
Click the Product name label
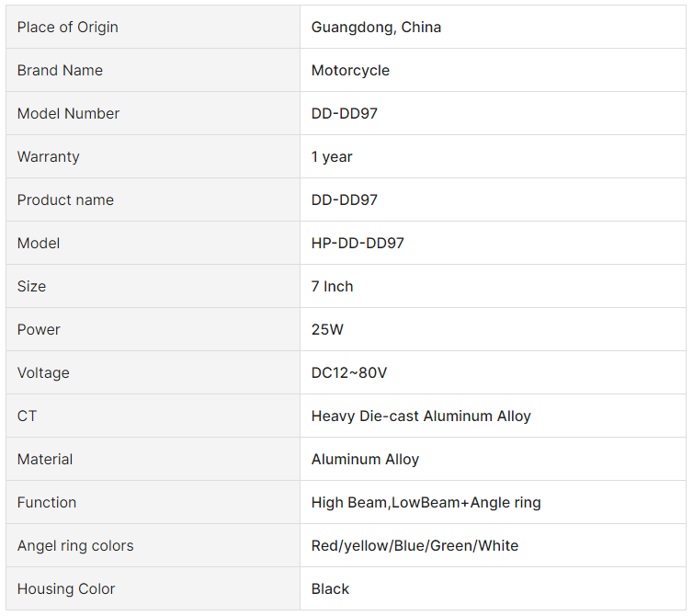[65, 200]
